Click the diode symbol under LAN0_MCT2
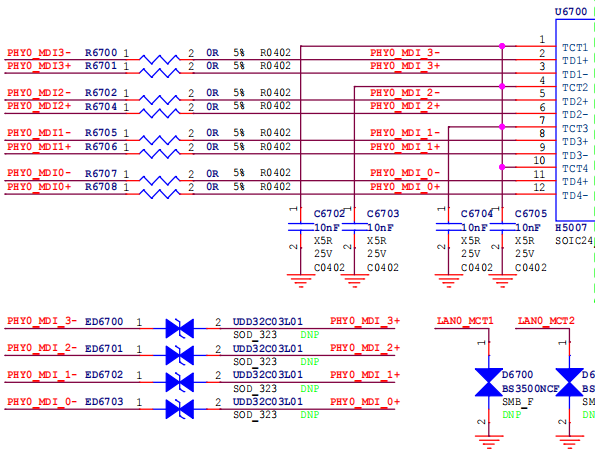 [x=569, y=382]
